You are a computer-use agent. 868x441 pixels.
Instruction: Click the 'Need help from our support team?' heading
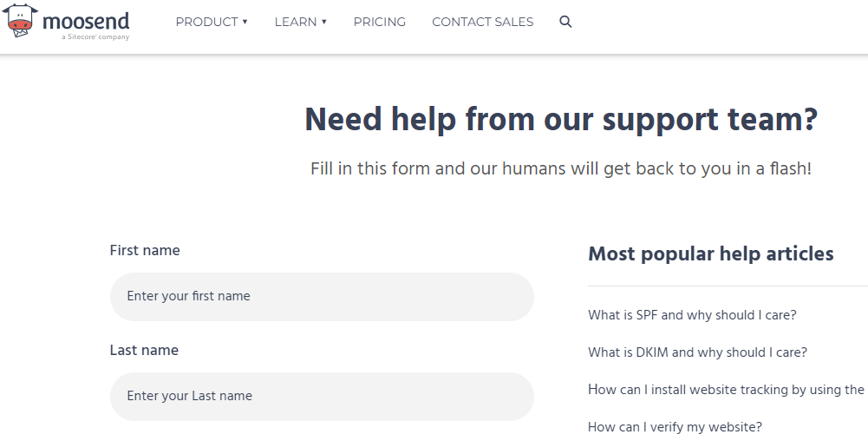click(561, 120)
